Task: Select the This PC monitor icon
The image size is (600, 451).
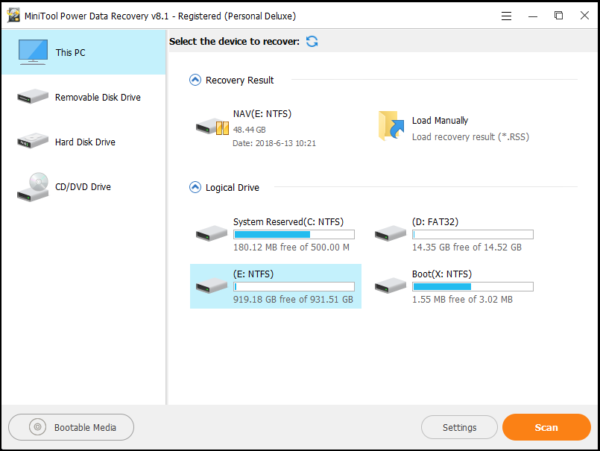Action: 33,52
